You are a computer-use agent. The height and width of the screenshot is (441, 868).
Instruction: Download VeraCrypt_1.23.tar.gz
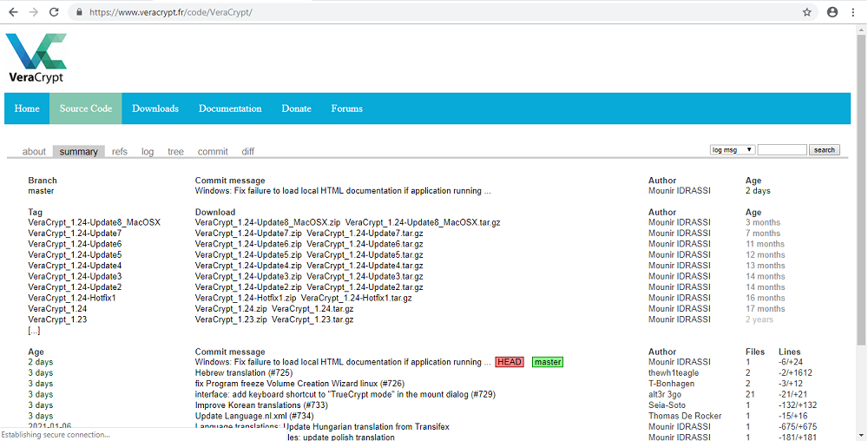click(x=312, y=319)
